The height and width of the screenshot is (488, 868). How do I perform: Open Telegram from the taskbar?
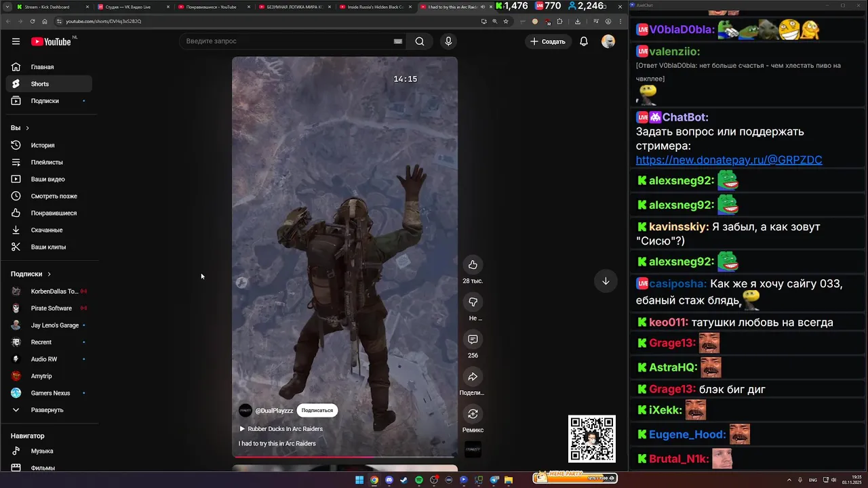click(x=494, y=480)
